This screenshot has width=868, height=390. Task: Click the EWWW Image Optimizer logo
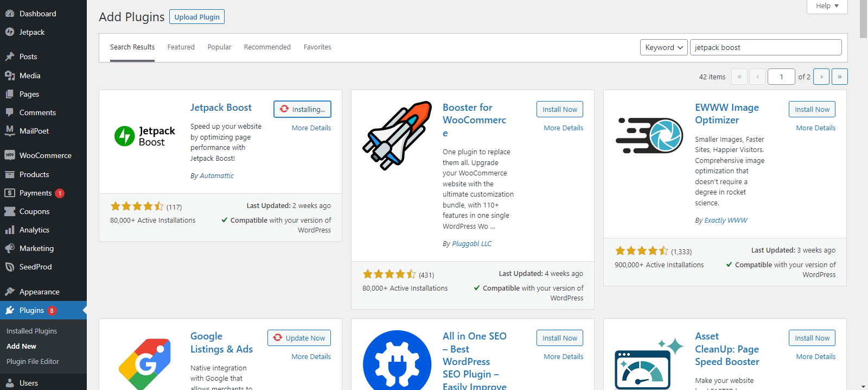(649, 136)
